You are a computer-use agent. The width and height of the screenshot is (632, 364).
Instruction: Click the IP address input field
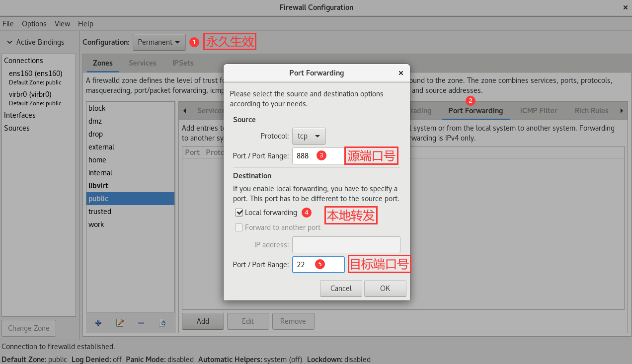346,245
